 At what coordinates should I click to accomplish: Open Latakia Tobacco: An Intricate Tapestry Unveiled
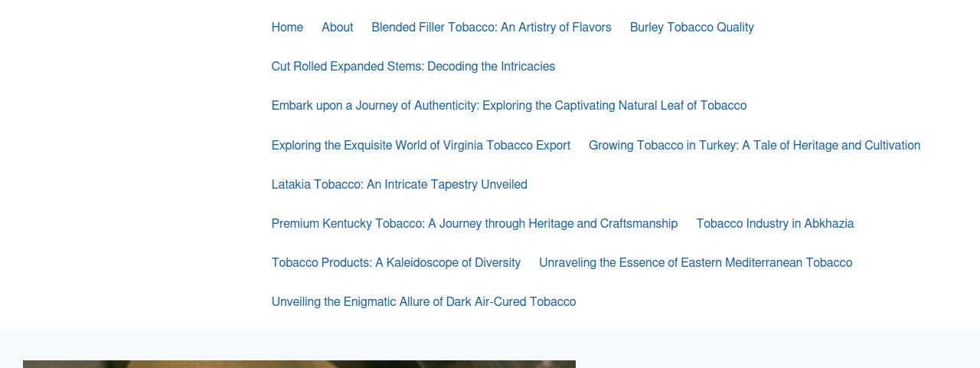400,185
